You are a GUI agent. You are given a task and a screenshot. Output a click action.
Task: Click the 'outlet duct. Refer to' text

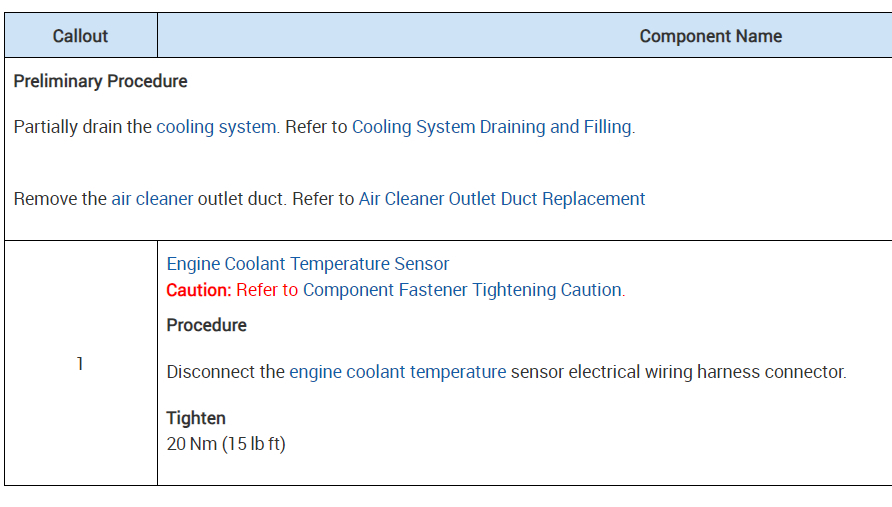(x=276, y=199)
